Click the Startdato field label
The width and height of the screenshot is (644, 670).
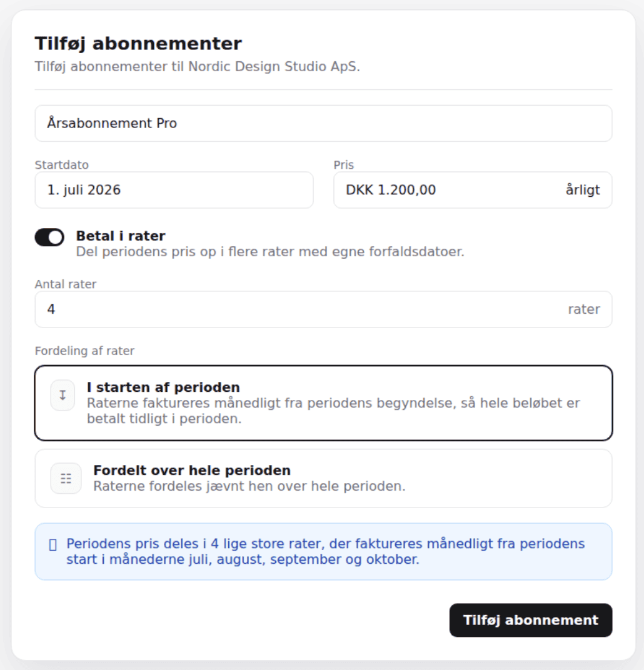coord(62,165)
